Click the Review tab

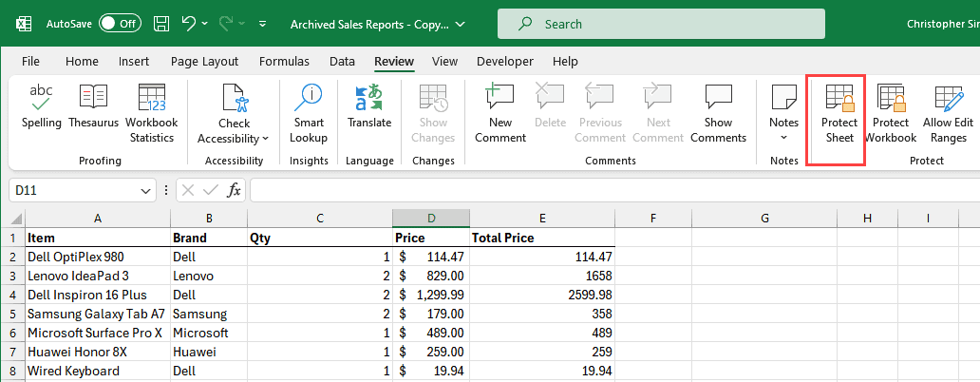394,61
